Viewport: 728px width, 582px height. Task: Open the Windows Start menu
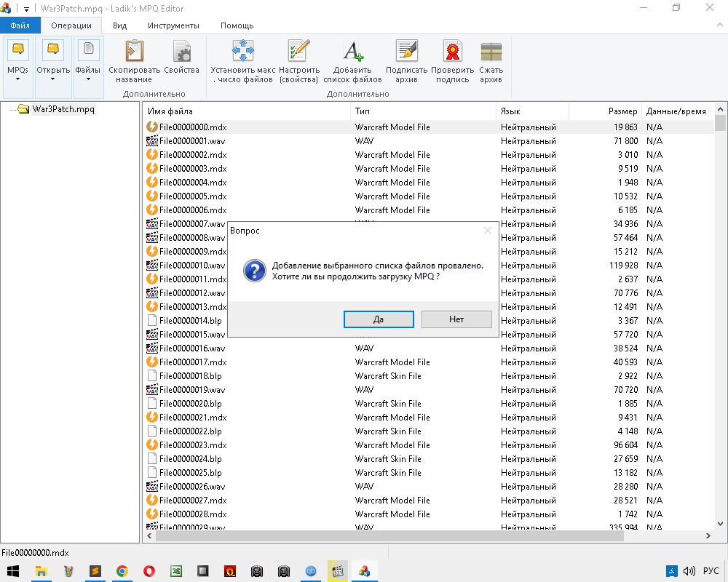13,571
